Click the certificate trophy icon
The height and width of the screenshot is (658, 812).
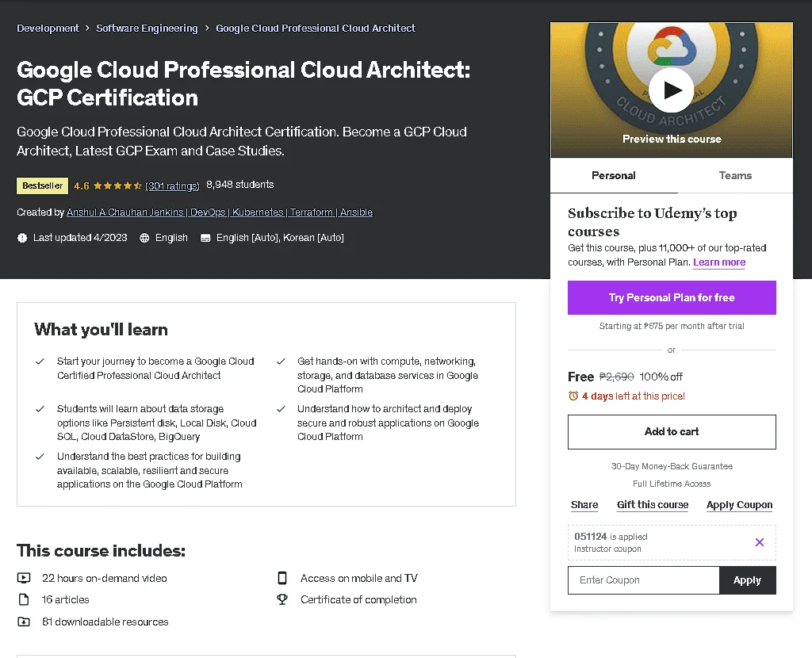(282, 599)
